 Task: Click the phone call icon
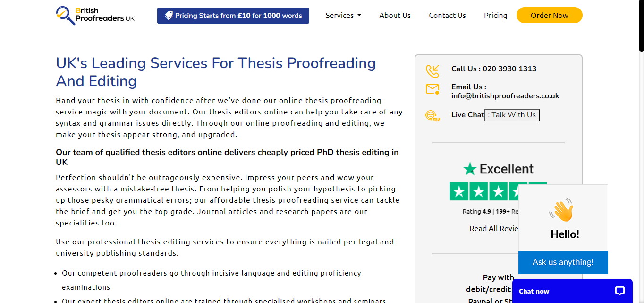tap(432, 71)
